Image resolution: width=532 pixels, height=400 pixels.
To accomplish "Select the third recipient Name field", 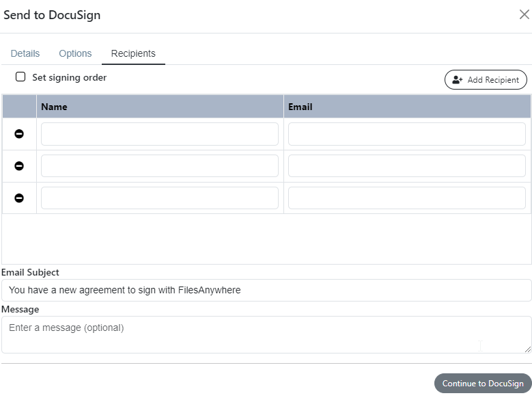I will pos(160,198).
